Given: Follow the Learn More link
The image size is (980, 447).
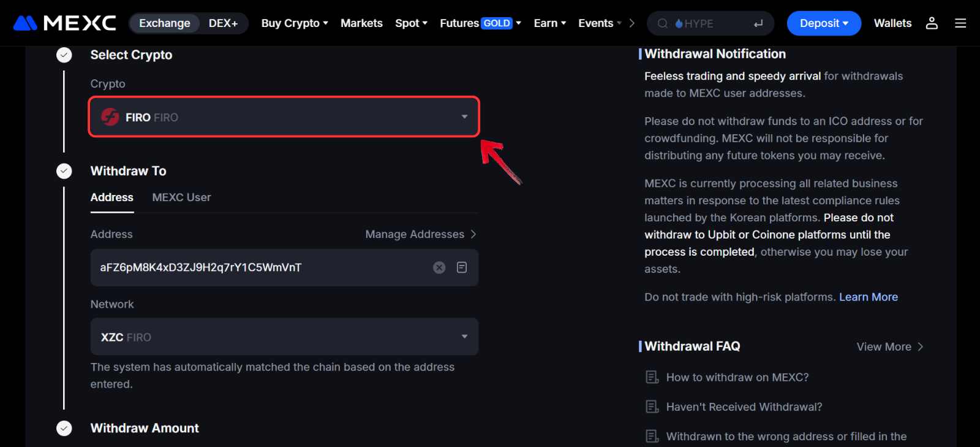Looking at the screenshot, I should click(868, 297).
